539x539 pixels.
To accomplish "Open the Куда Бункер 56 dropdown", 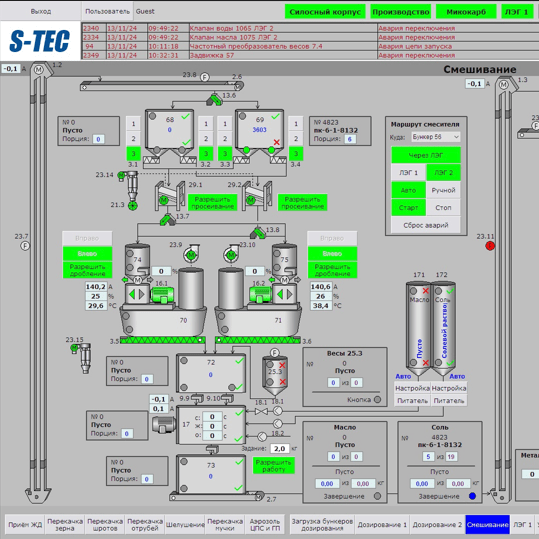I will (436, 137).
